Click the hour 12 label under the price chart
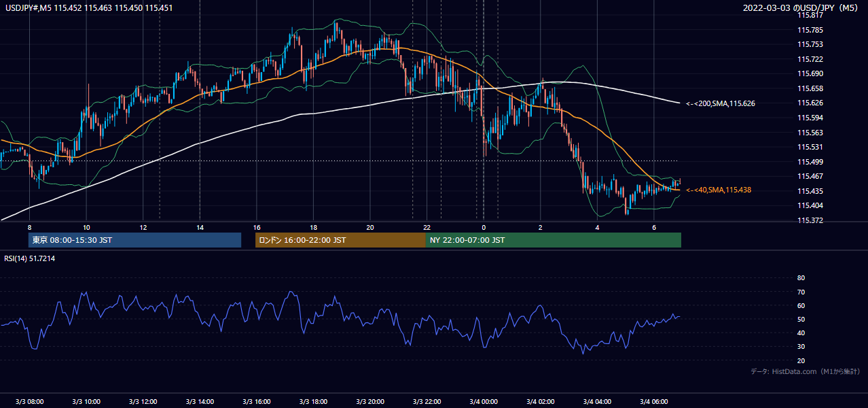This screenshot has width=868, height=408. pyautogui.click(x=143, y=227)
